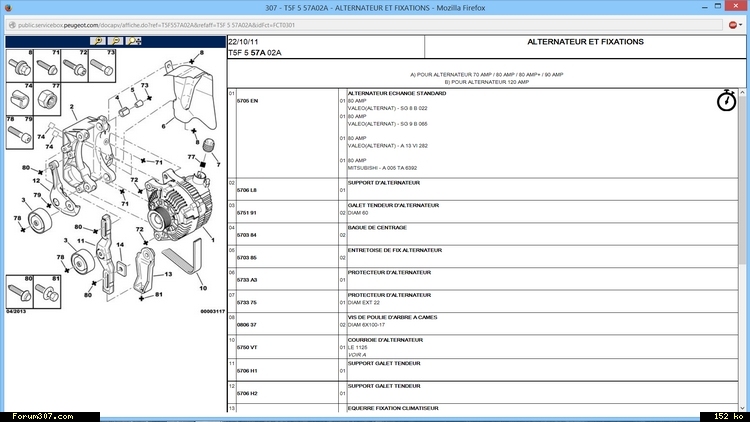Select bolt thumbnail number 81
The image size is (750, 422).
pos(46,290)
